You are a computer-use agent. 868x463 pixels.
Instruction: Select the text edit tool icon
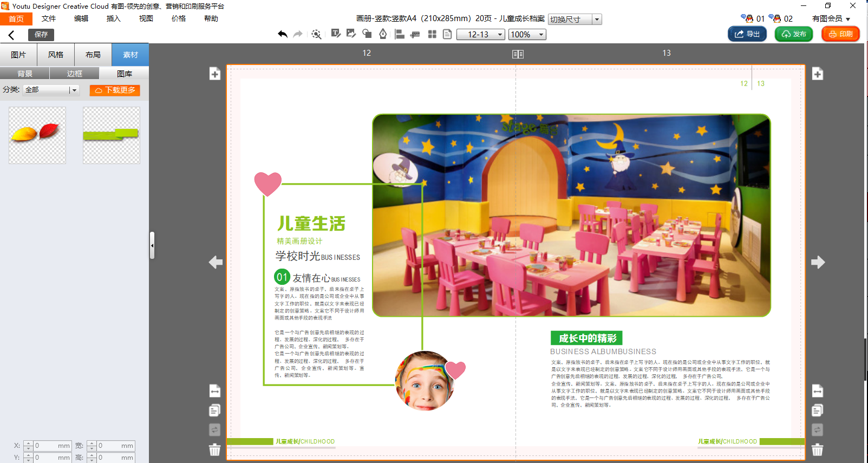(336, 34)
